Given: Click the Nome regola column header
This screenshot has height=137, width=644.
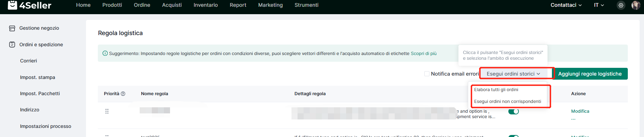Looking at the screenshot, I should click(x=155, y=94).
